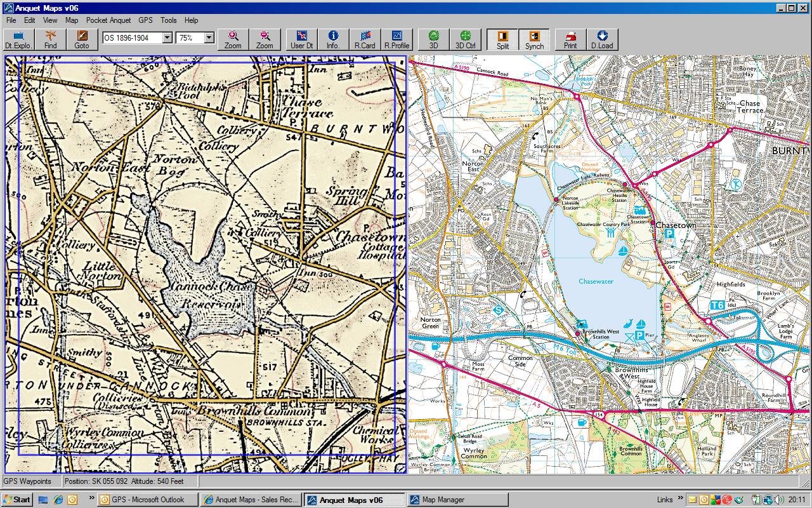Image resolution: width=812 pixels, height=508 pixels.
Task: Open the OS 1896-1904 map type dropdown
Action: tap(167, 38)
